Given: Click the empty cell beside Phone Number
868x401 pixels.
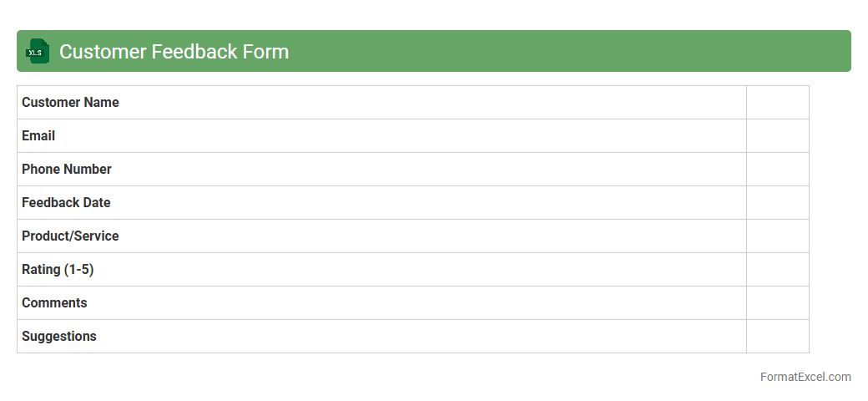Looking at the screenshot, I should pos(777,170).
